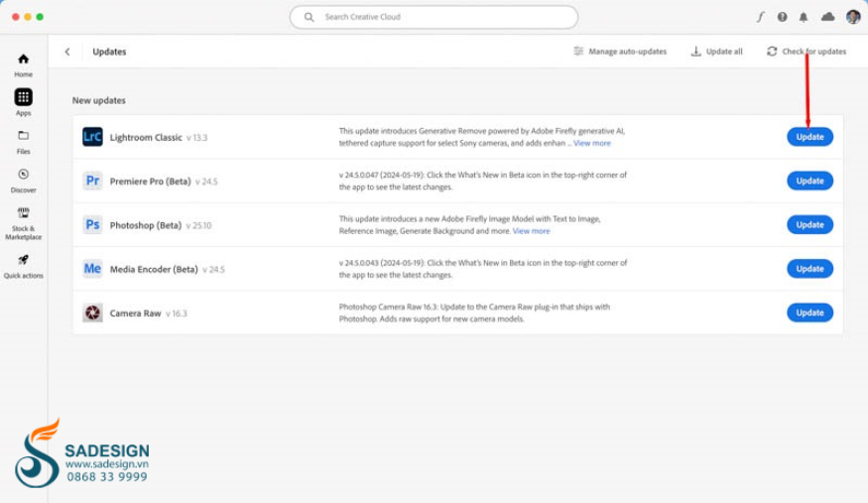Click the search magnifier icon
The height and width of the screenshot is (503, 868).
[309, 17]
